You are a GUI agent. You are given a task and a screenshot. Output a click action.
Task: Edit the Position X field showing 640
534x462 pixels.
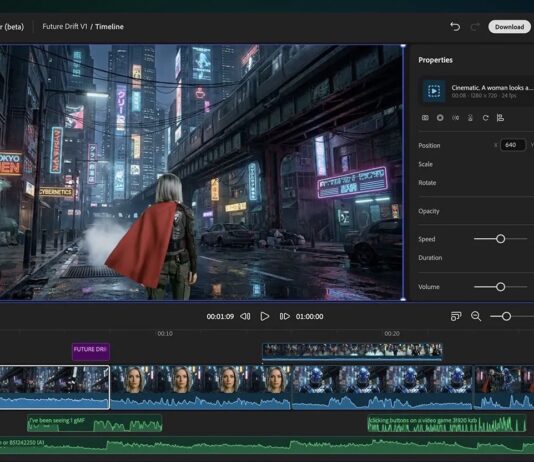point(513,145)
